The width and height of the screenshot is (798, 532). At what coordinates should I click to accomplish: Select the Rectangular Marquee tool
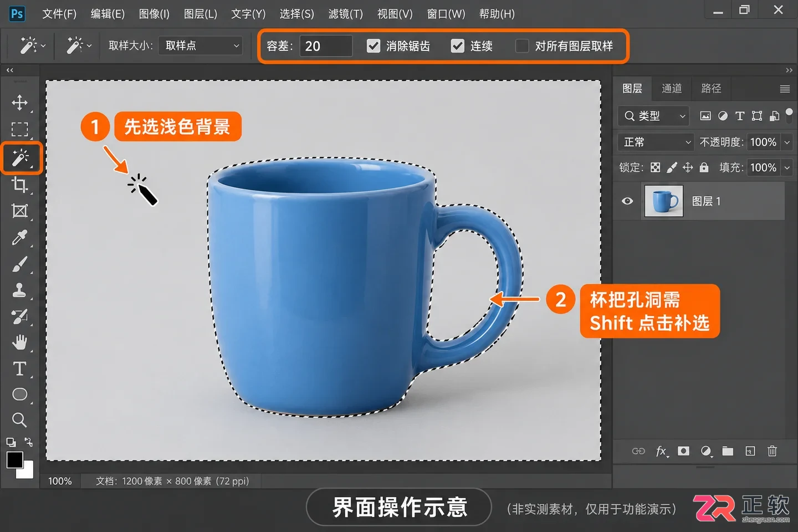click(19, 129)
